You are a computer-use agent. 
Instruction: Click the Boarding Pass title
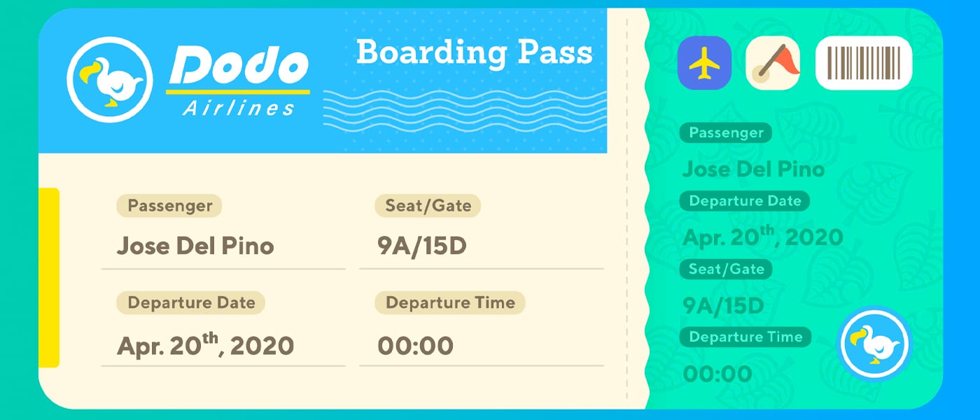point(475,54)
